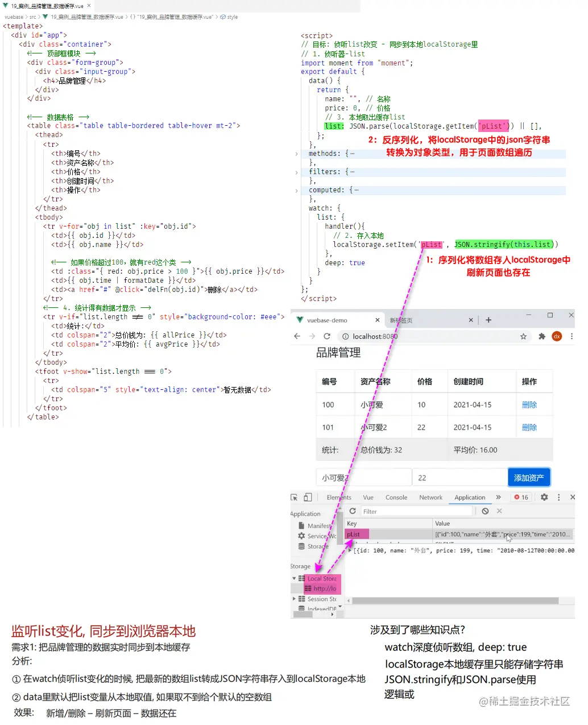
Task: Delete selected storage entry X icon
Action: pos(499,511)
